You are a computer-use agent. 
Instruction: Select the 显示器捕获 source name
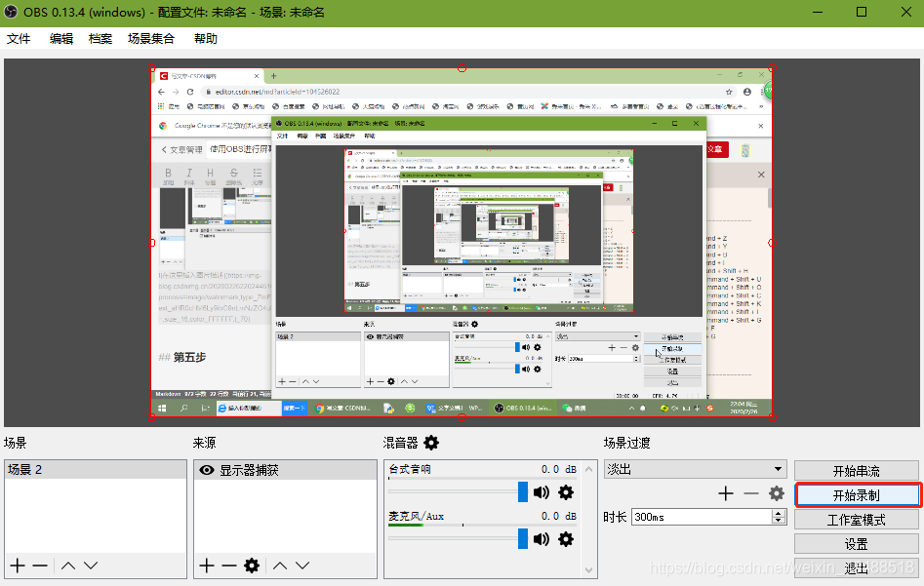pos(249,470)
